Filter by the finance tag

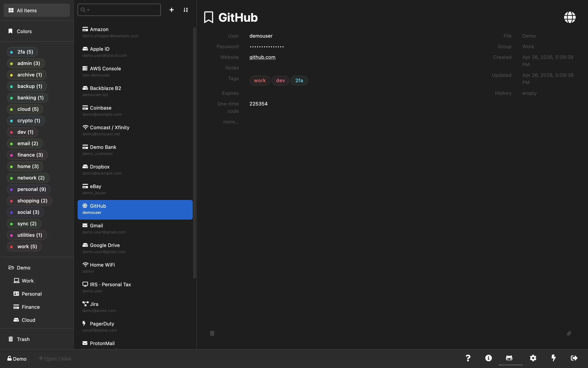27,155
